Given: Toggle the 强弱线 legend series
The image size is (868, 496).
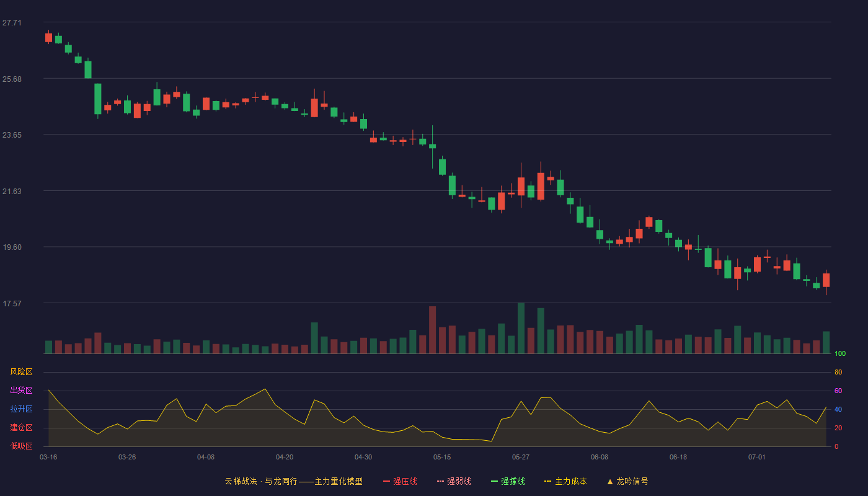Looking at the screenshot, I should coord(454,481).
